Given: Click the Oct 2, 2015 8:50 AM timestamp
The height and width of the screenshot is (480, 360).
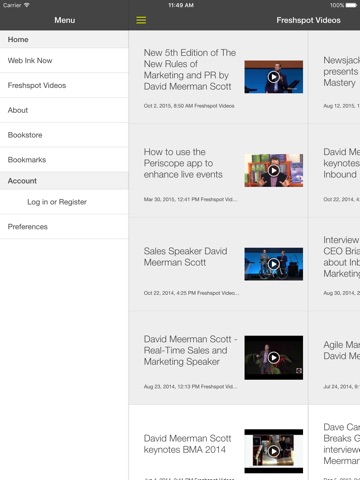Looking at the screenshot, I should 189,106.
